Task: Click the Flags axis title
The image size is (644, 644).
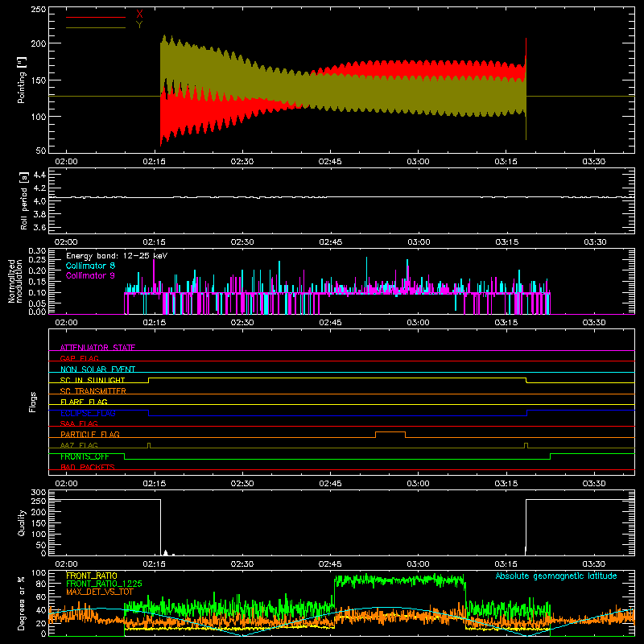Action: (x=33, y=402)
